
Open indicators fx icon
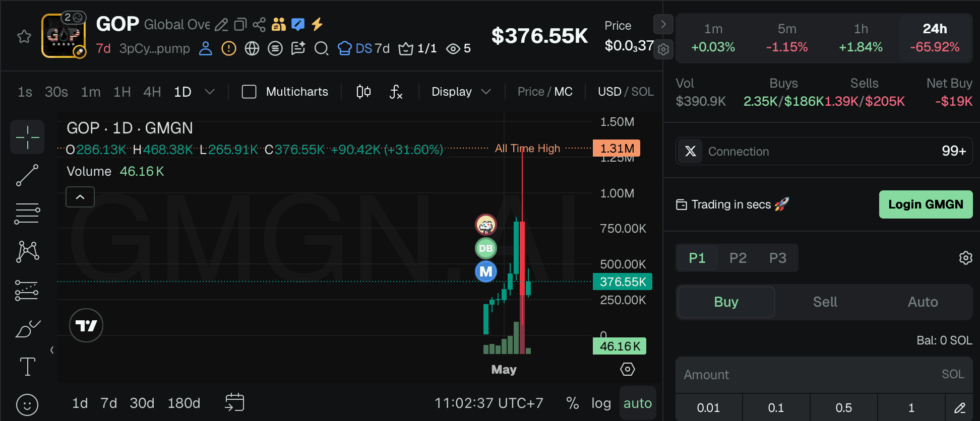point(396,92)
